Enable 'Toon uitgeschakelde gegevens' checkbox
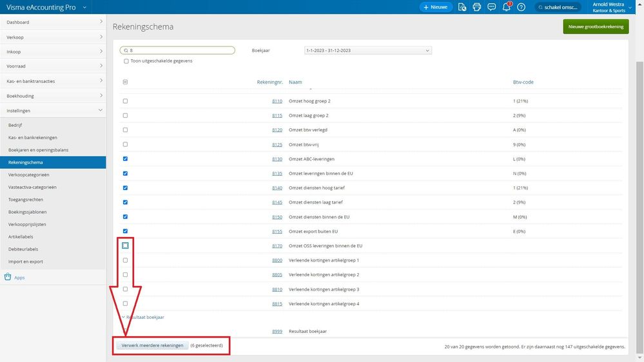The image size is (644, 362). 126,61
